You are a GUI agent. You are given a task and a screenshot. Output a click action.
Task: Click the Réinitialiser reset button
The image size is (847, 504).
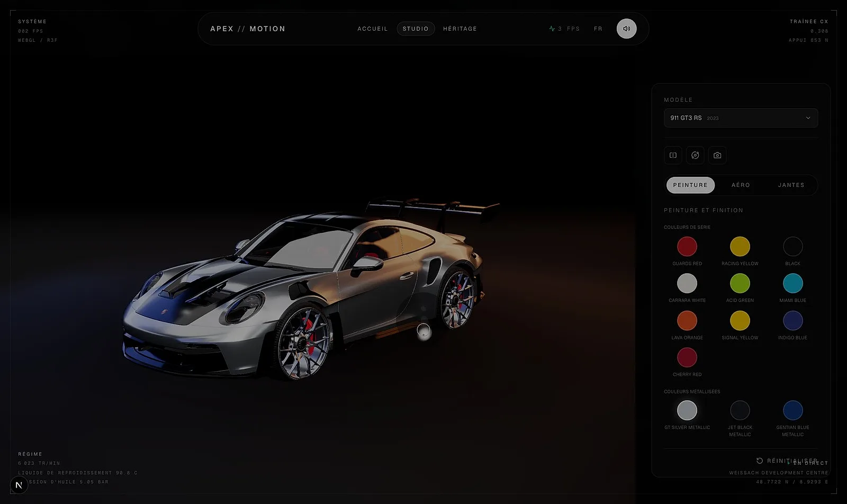(x=787, y=461)
